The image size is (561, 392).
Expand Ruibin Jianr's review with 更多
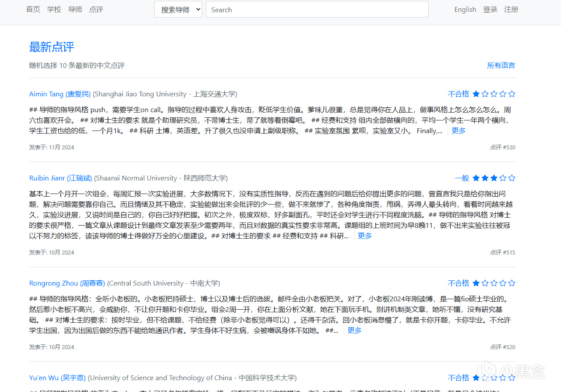[365, 236]
